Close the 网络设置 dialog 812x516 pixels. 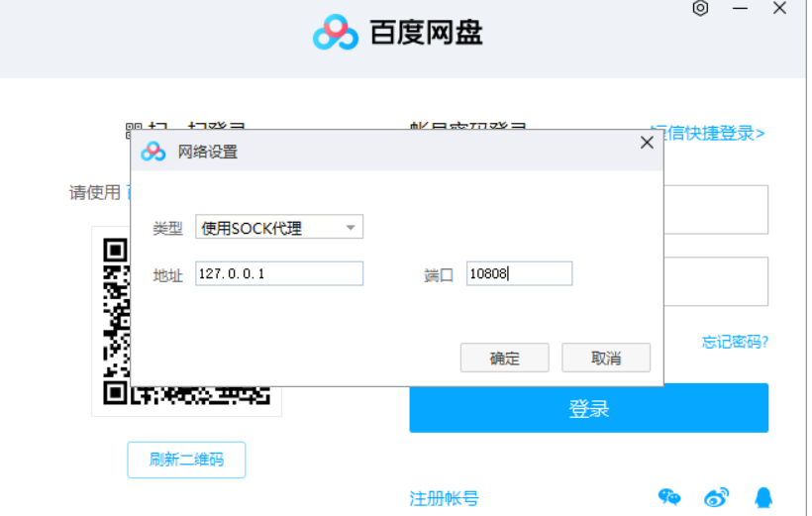pos(647,143)
